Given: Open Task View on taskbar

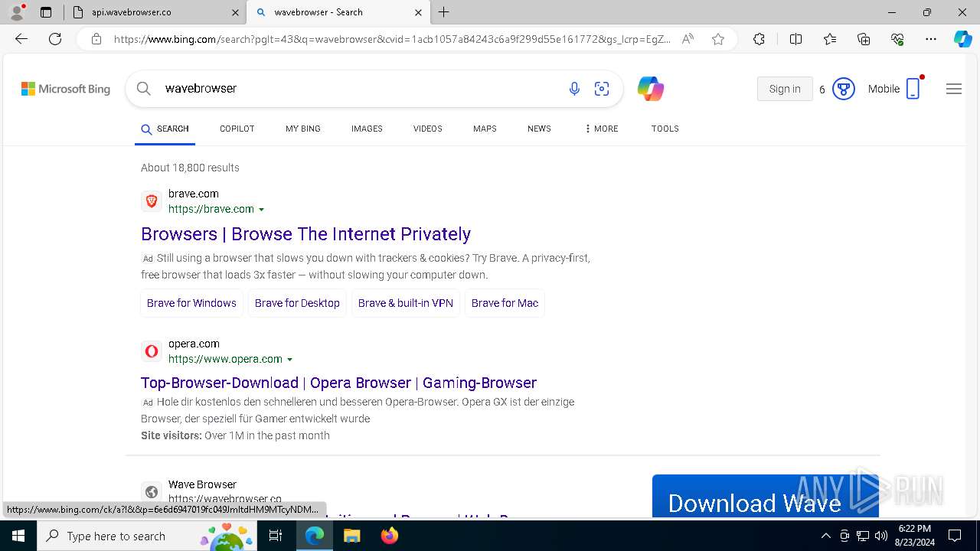Looking at the screenshot, I should pyautogui.click(x=276, y=536).
